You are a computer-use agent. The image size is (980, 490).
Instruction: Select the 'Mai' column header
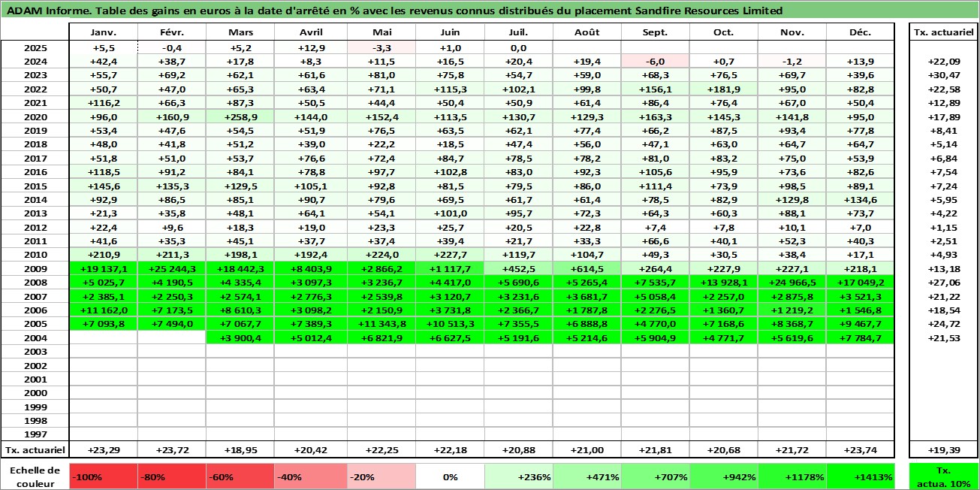[x=381, y=32]
